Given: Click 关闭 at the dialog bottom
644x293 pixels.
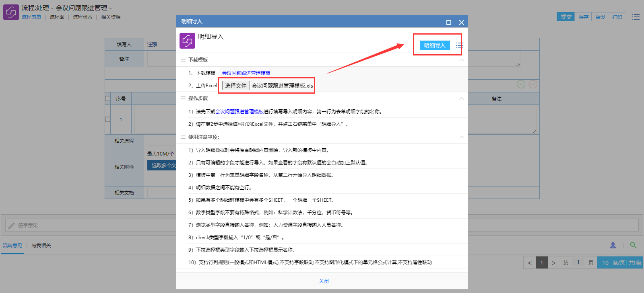Looking at the screenshot, I should tap(324, 281).
